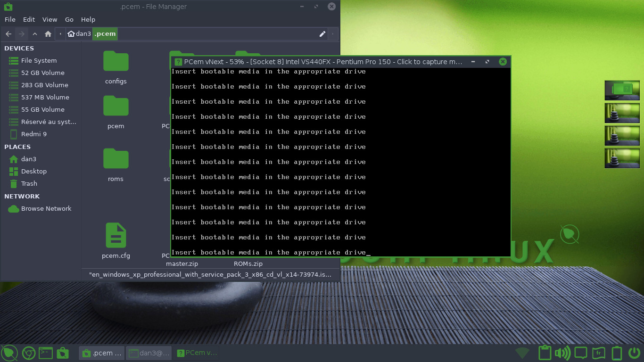Click the power button in the taskbar
Screen dimensions: 644x362
click(x=635, y=352)
